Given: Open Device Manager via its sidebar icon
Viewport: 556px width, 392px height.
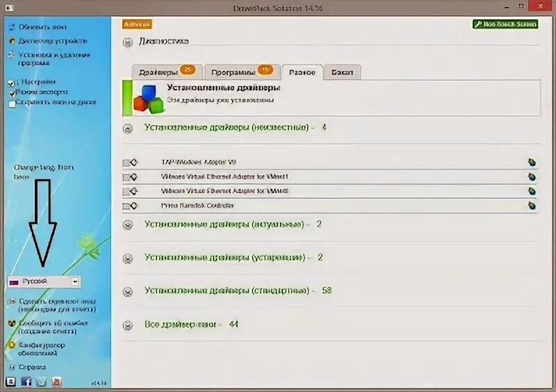Looking at the screenshot, I should pyautogui.click(x=12, y=41).
